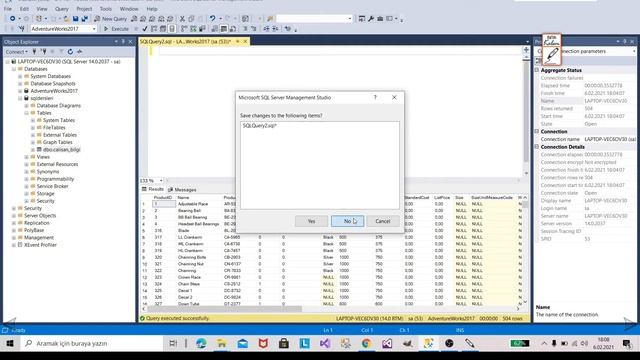
Task: Click the Undo arrow icon
Action: [x=212, y=19]
